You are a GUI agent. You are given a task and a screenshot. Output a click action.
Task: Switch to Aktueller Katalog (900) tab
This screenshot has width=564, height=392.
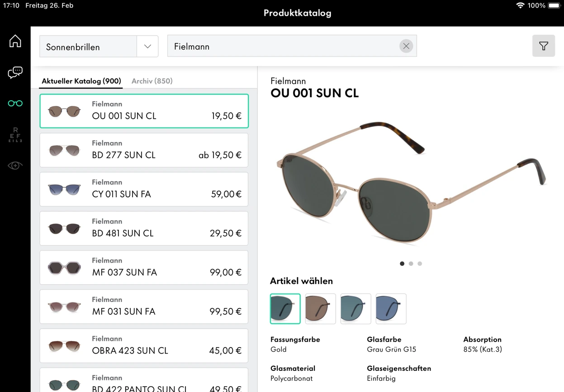click(81, 81)
